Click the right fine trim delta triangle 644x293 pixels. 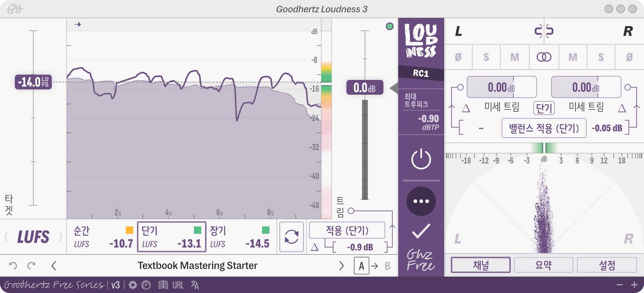coord(622,108)
